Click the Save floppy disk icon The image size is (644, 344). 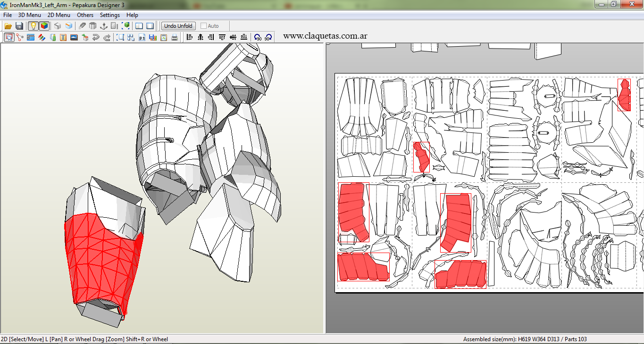[19, 26]
